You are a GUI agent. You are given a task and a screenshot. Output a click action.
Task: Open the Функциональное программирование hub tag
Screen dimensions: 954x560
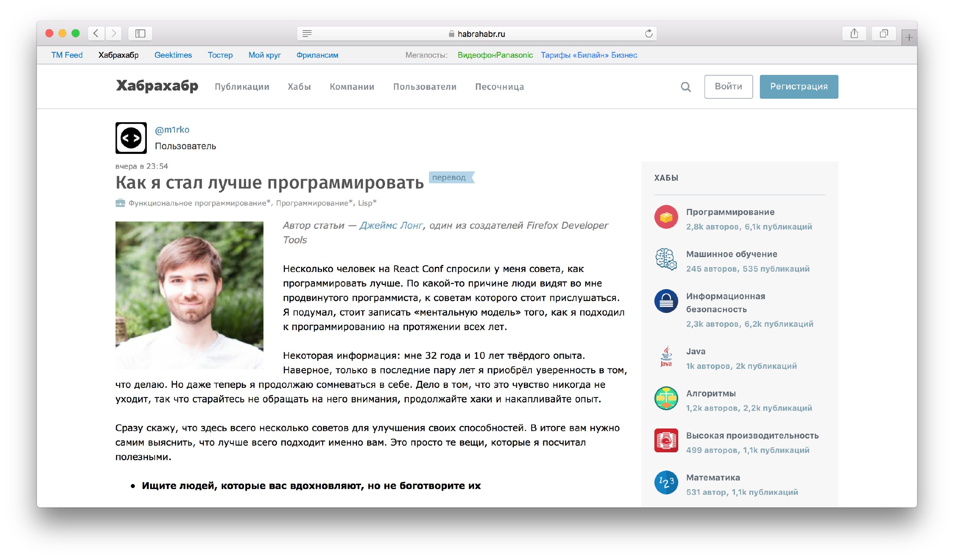199,203
